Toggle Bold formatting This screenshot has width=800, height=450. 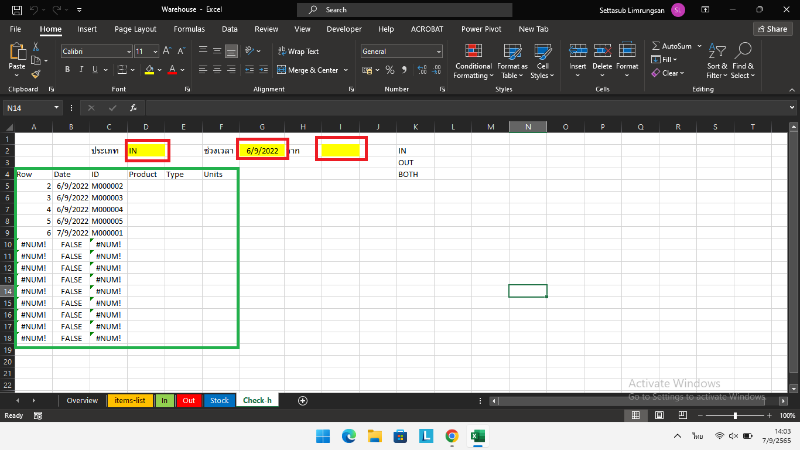point(68,70)
